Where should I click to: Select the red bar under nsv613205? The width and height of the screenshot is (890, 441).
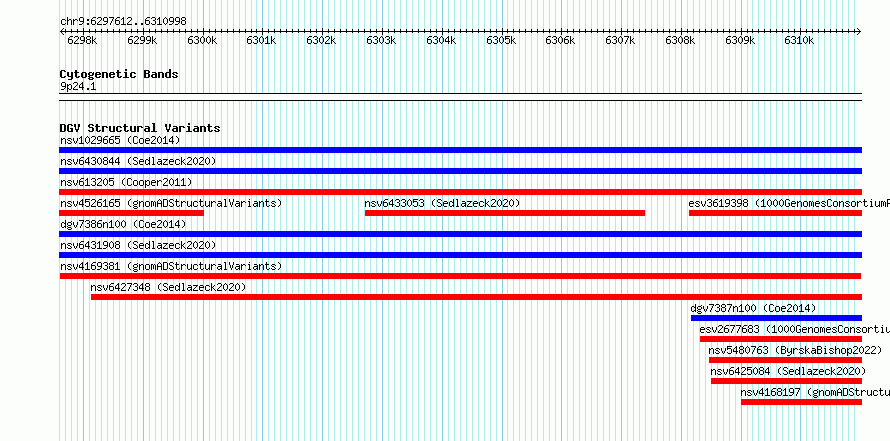pos(460,192)
